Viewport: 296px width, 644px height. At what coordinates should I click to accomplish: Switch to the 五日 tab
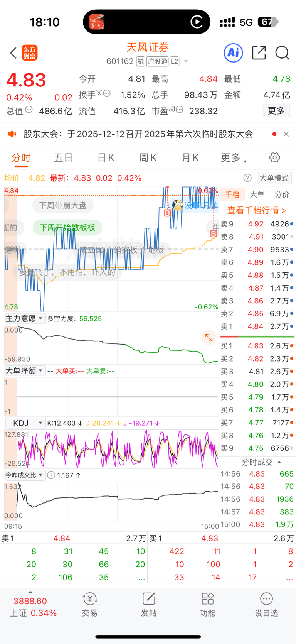[x=63, y=157]
